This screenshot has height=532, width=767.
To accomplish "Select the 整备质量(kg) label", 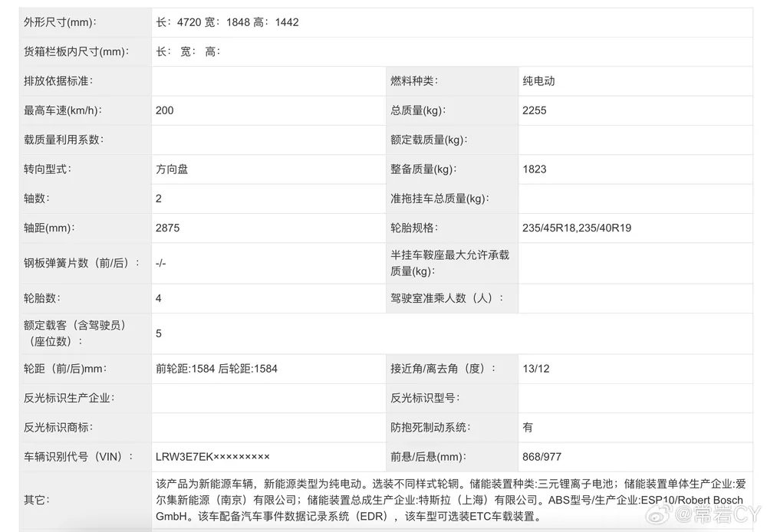I will (423, 169).
